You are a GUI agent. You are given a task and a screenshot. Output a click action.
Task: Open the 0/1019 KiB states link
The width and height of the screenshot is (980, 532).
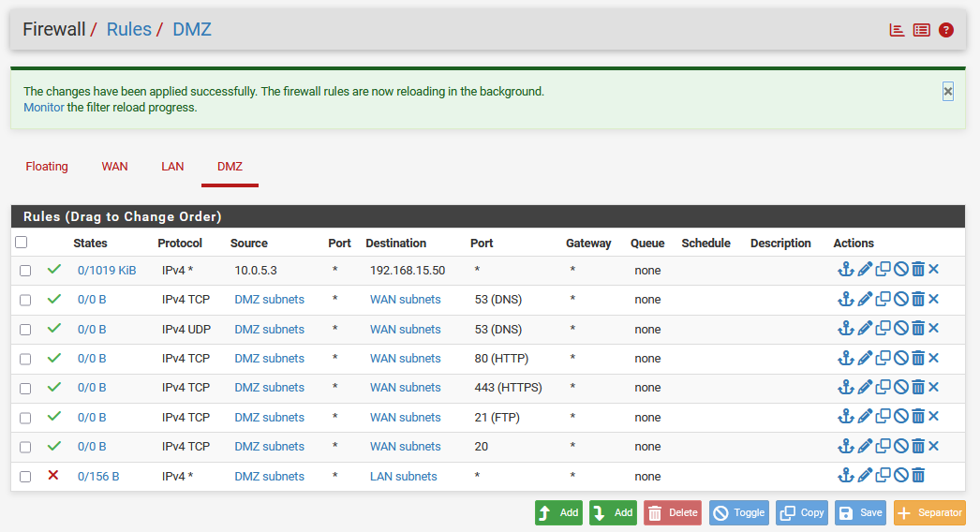(x=107, y=271)
